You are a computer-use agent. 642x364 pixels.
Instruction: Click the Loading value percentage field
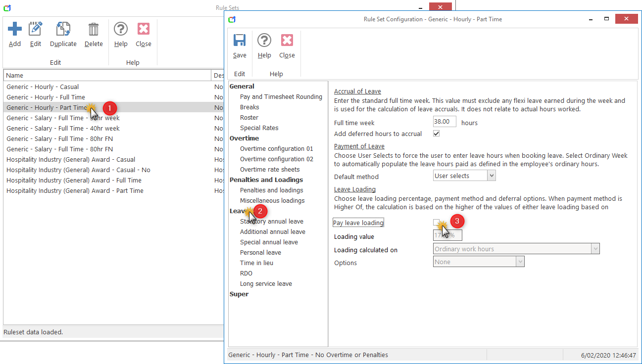(x=447, y=235)
